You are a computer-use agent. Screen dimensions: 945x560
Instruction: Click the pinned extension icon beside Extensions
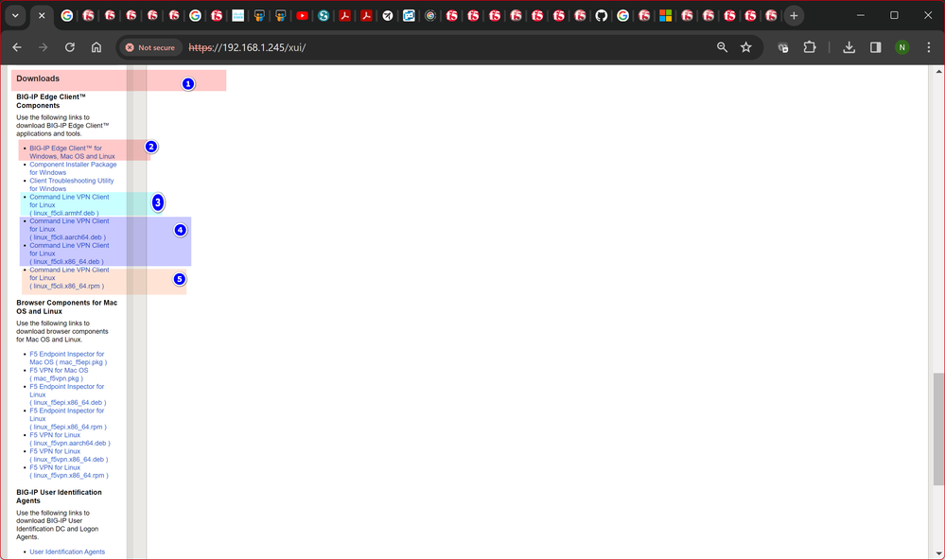pos(783,47)
